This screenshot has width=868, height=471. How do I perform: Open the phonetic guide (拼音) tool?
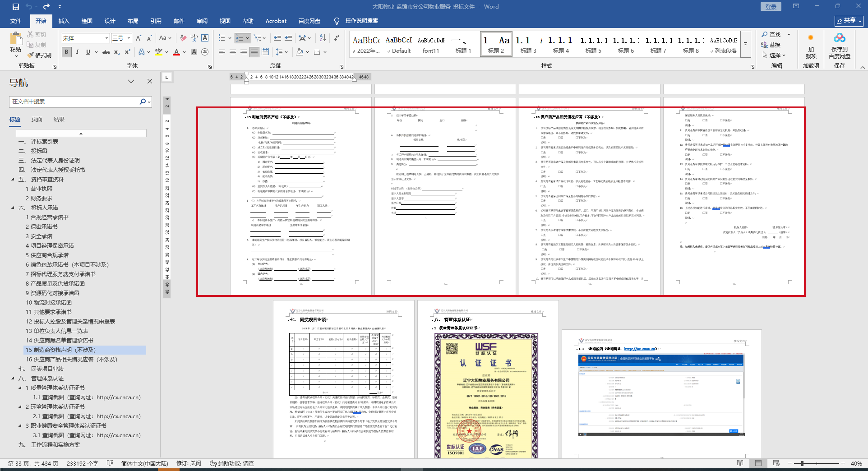click(x=194, y=38)
